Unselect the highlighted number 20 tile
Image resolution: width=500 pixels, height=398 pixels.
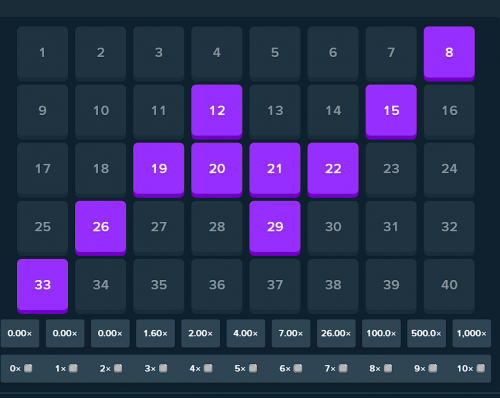[217, 170]
